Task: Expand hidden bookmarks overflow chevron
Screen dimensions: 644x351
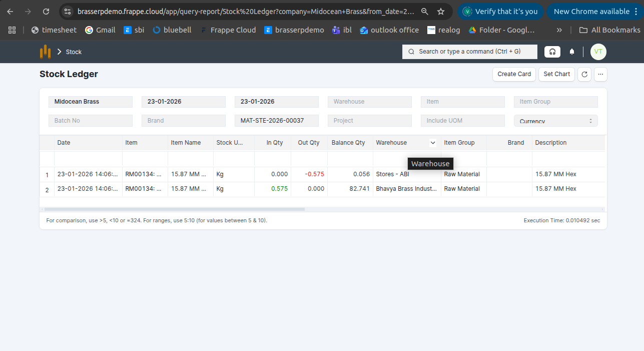Action: pyautogui.click(x=559, y=30)
